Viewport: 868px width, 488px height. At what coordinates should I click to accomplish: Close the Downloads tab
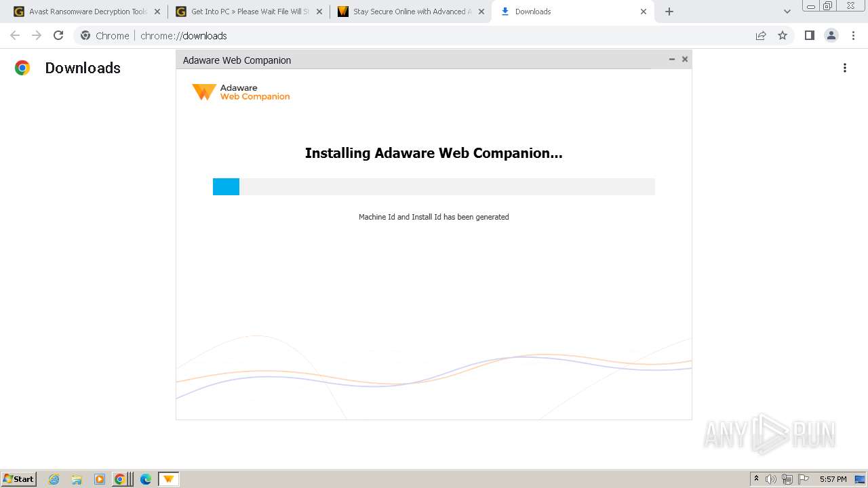point(644,12)
